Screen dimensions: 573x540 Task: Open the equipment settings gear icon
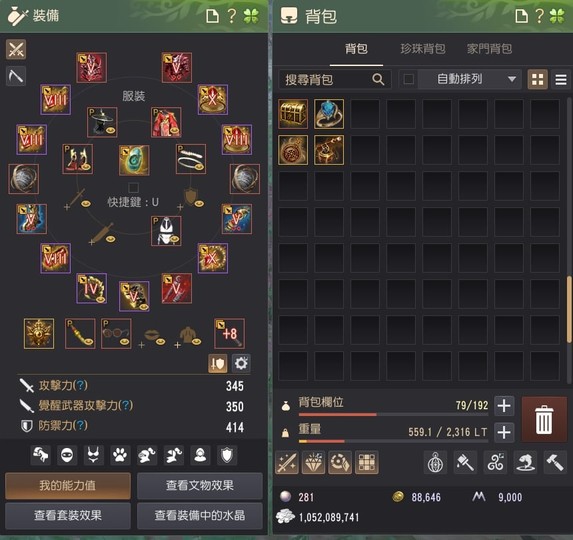pyautogui.click(x=241, y=364)
